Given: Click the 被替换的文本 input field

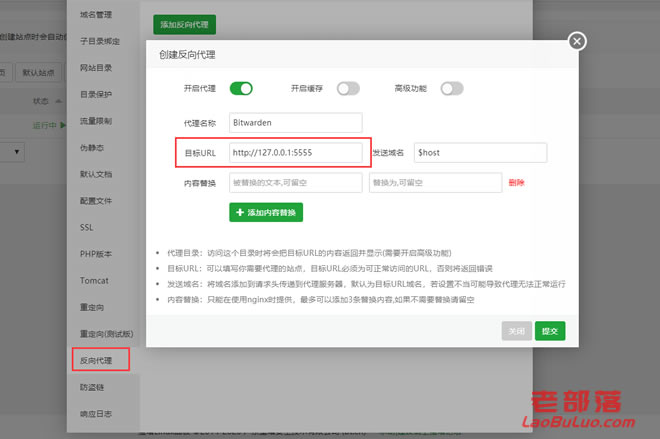Looking at the screenshot, I should point(295,183).
